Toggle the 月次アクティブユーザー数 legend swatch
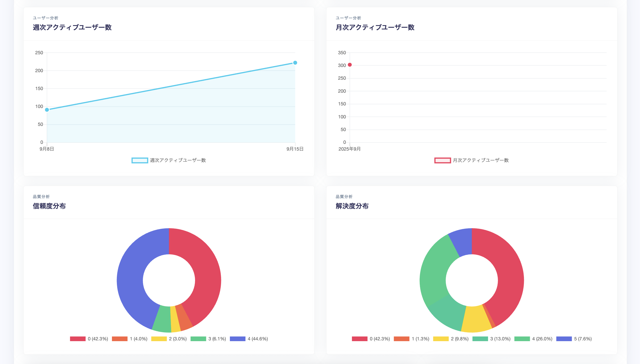The width and height of the screenshot is (640, 364). click(x=442, y=160)
